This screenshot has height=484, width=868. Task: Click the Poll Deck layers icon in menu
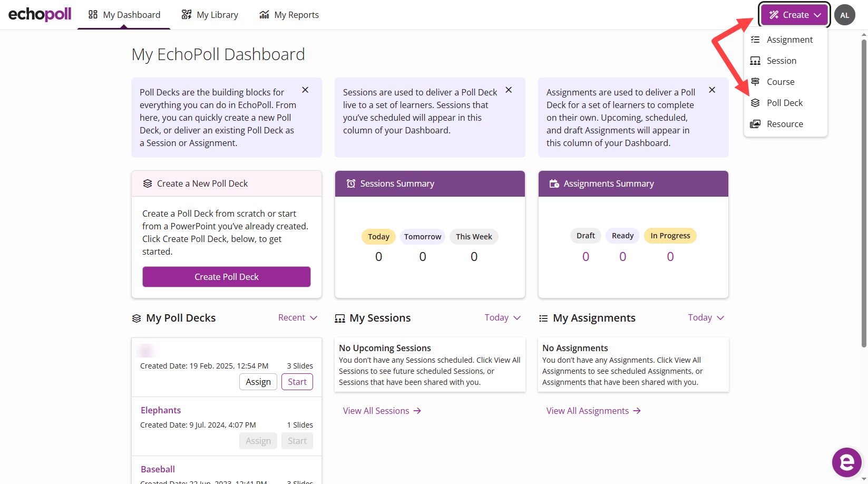[755, 103]
